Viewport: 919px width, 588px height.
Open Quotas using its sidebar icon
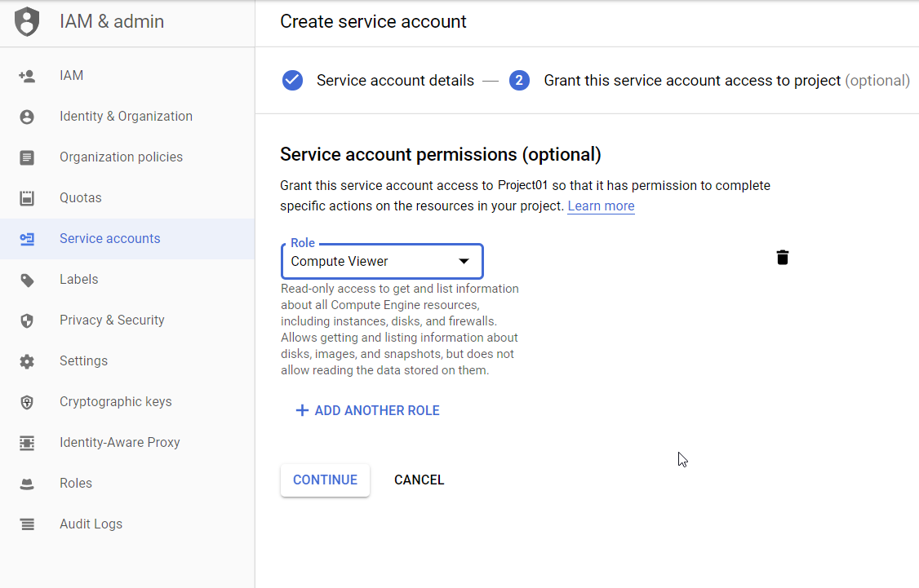[x=27, y=197]
